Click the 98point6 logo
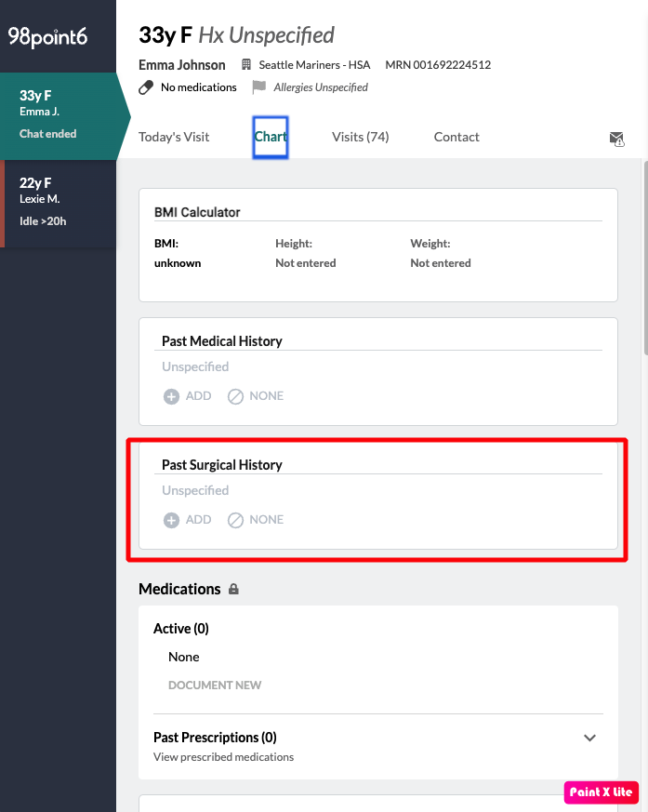The image size is (648, 812). (46, 36)
